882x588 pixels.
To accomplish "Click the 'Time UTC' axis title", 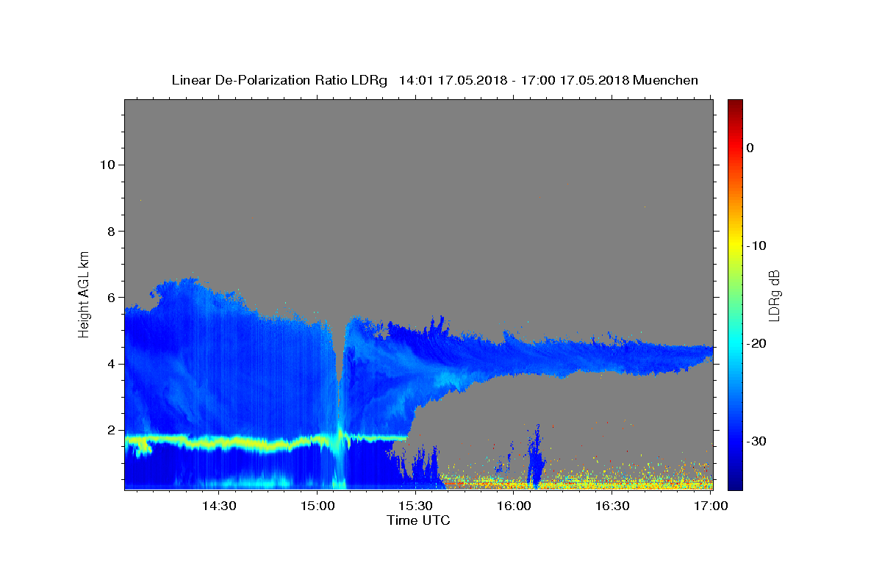I will [x=418, y=520].
